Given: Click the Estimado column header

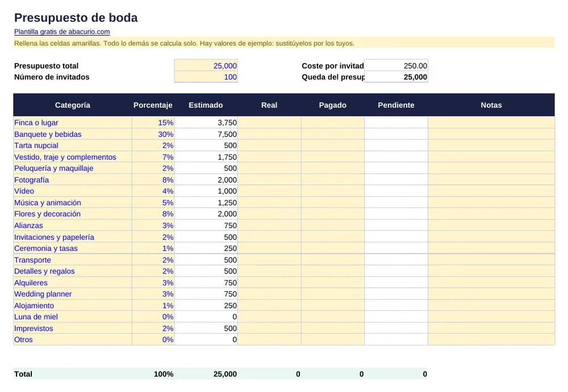Looking at the screenshot, I should 206,105.
